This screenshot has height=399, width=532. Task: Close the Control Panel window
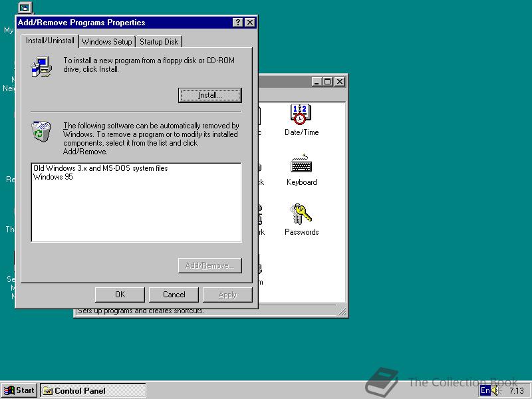point(340,81)
